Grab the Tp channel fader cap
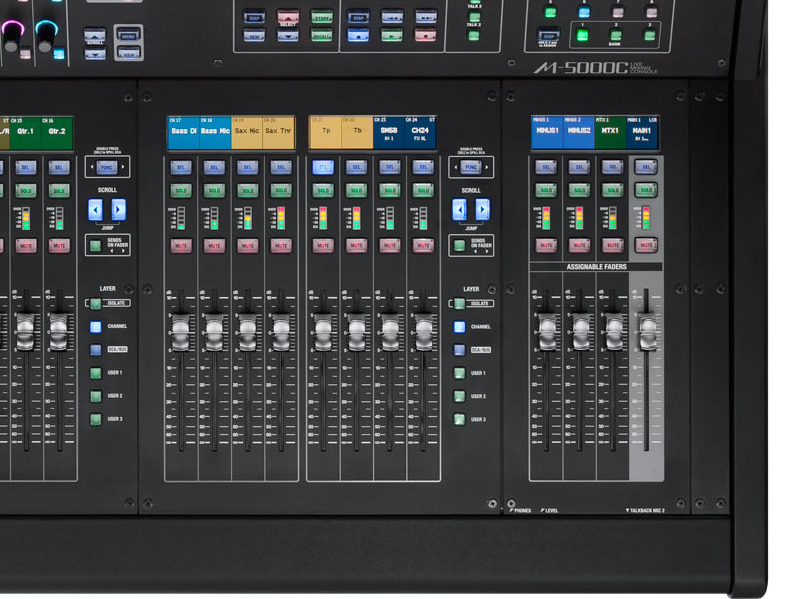807x599 pixels. pyautogui.click(x=323, y=332)
